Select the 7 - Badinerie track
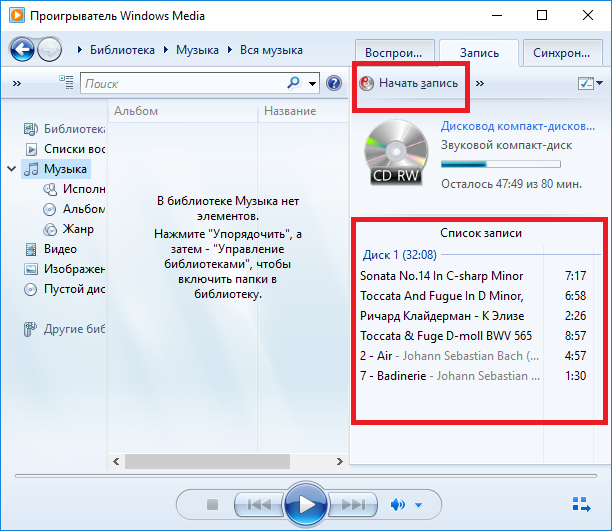Image resolution: width=612 pixels, height=531 pixels. (473, 375)
